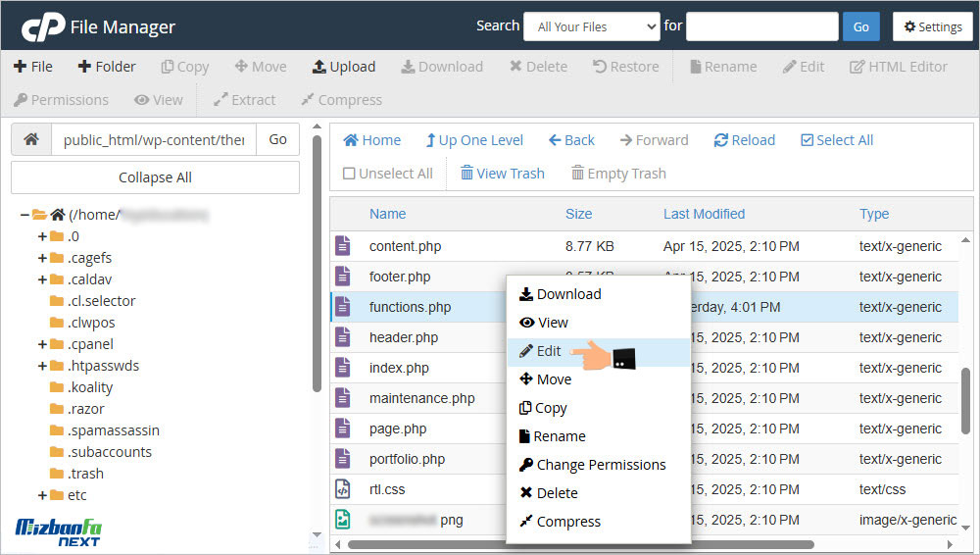Image resolution: width=980 pixels, height=555 pixels.
Task: Open View Trash bin
Action: coord(502,174)
